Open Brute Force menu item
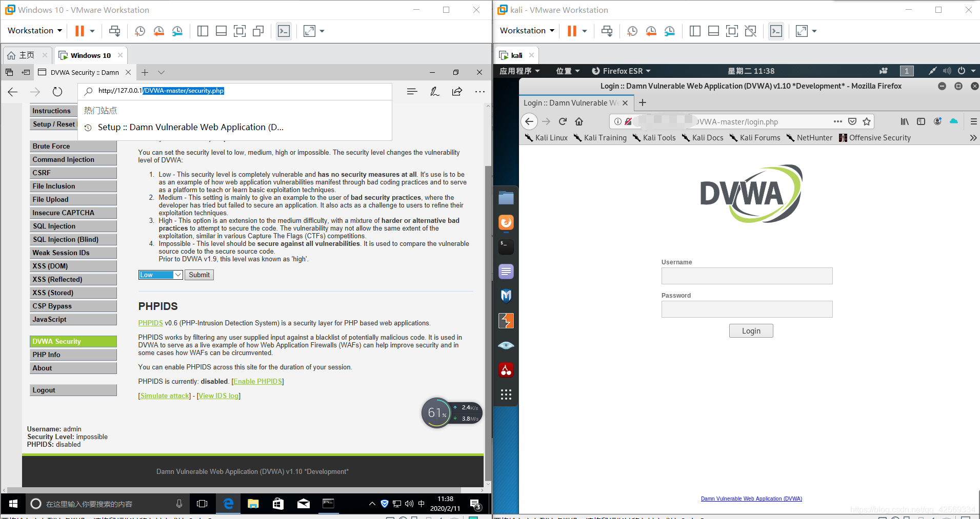Screen dimensions: 980x519 pos(73,146)
